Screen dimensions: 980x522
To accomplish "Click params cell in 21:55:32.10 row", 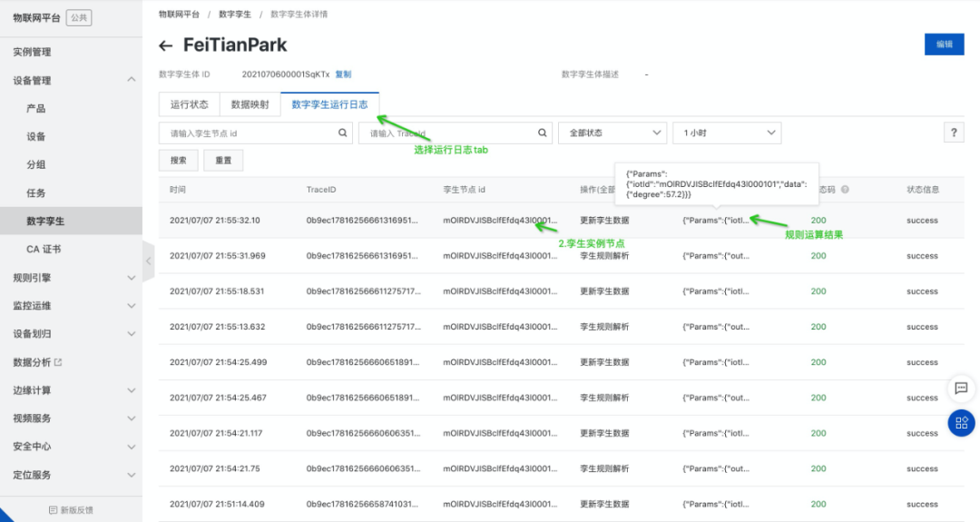I will (x=715, y=220).
